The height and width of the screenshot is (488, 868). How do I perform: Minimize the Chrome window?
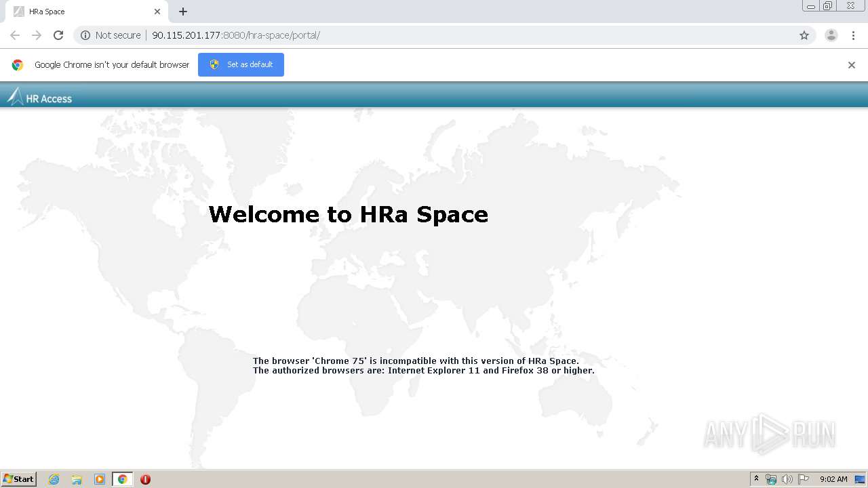pos(810,6)
